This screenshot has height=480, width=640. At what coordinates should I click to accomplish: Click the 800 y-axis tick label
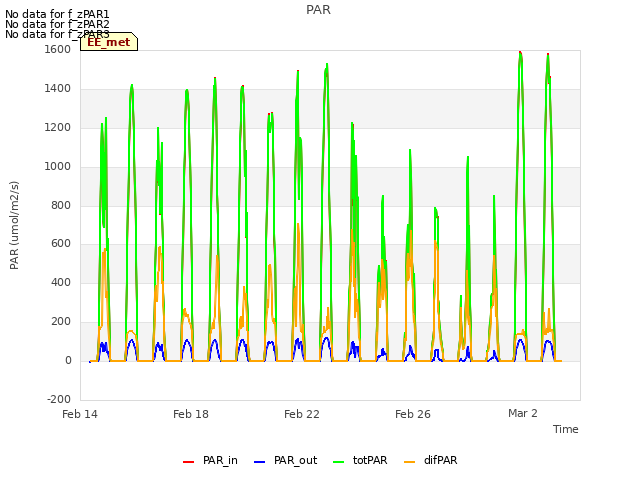61,205
